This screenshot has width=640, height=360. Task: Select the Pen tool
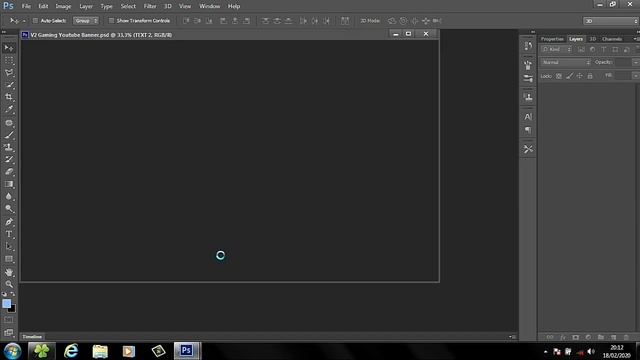(x=9, y=222)
